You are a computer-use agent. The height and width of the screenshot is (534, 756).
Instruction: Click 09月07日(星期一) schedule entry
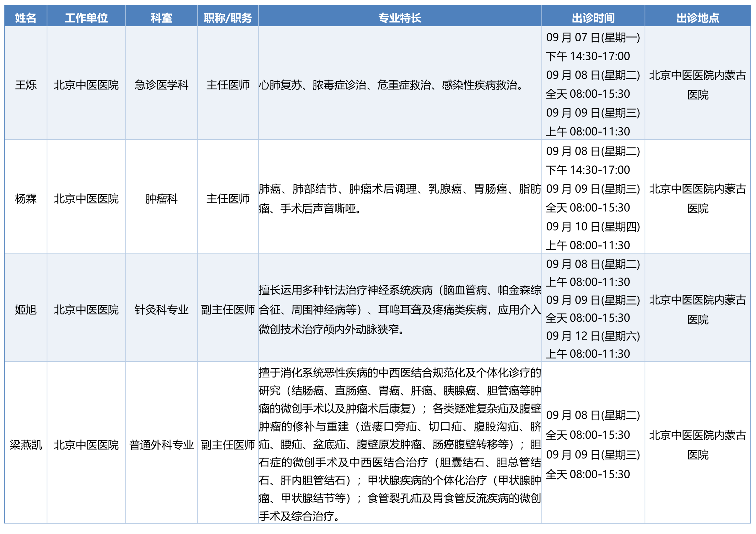click(x=593, y=37)
